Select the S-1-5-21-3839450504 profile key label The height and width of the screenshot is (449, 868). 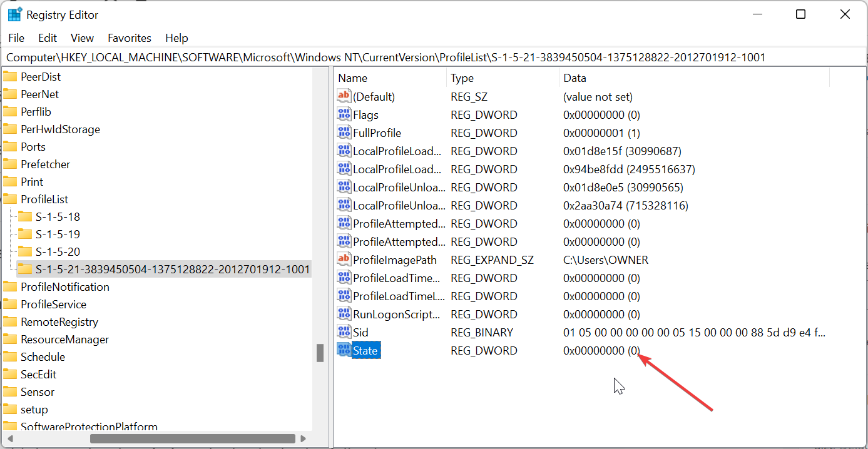(x=173, y=270)
